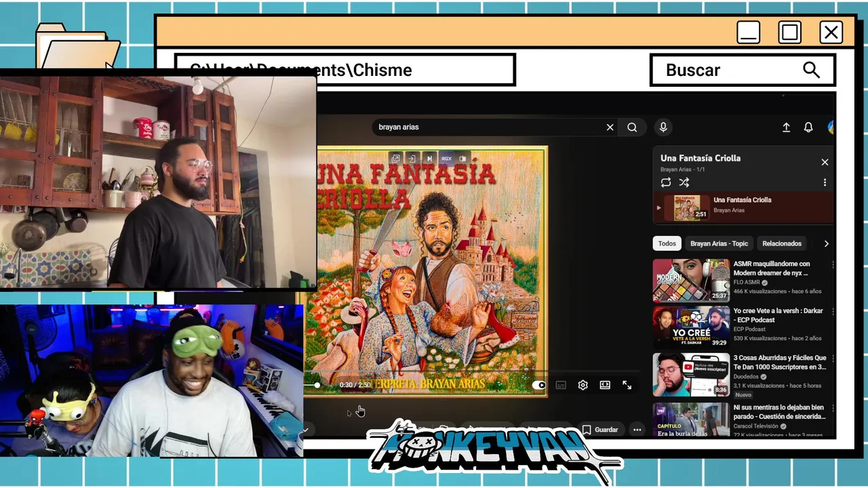The width and height of the screenshot is (868, 488).
Task: Click the RGX overlay button
Action: pos(446,159)
